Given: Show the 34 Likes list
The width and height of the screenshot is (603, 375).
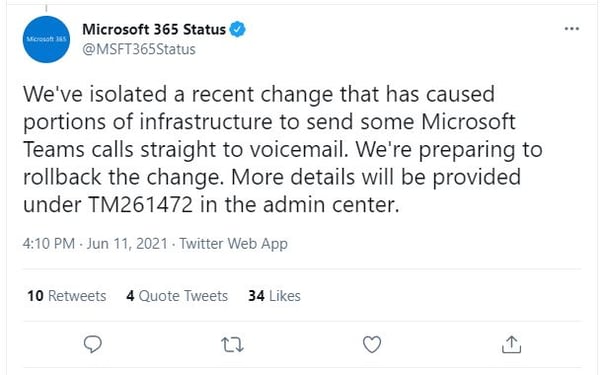Looking at the screenshot, I should pyautogui.click(x=274, y=296).
